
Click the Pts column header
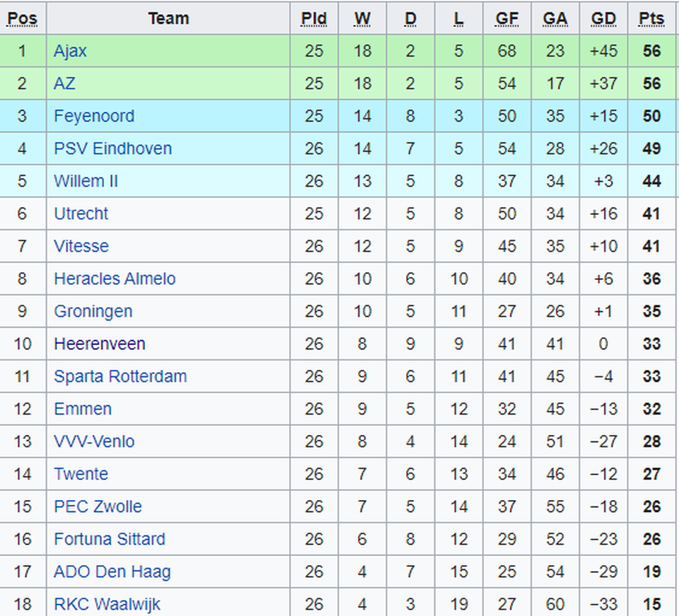651,19
